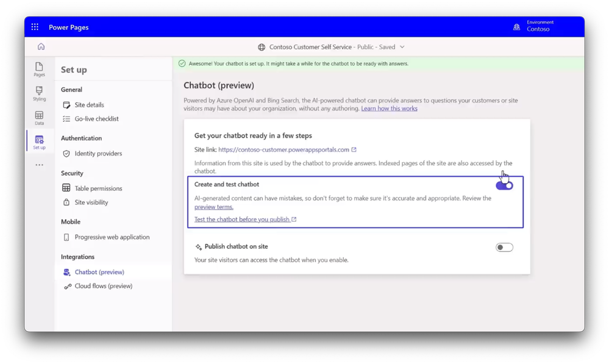
Task: Click the Chatbot (preview) page heading
Action: pyautogui.click(x=219, y=85)
